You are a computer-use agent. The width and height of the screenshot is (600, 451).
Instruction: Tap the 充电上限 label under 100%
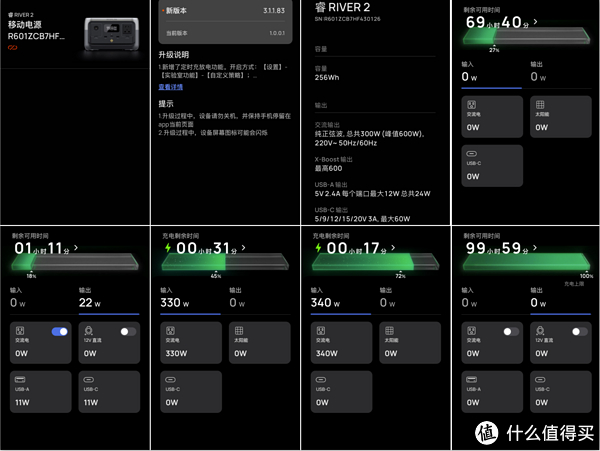(574, 284)
